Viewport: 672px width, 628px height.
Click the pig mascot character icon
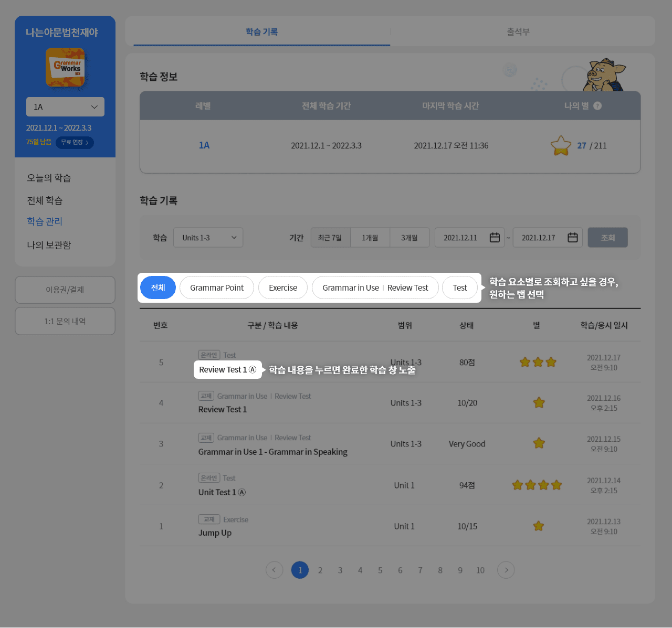(x=604, y=74)
